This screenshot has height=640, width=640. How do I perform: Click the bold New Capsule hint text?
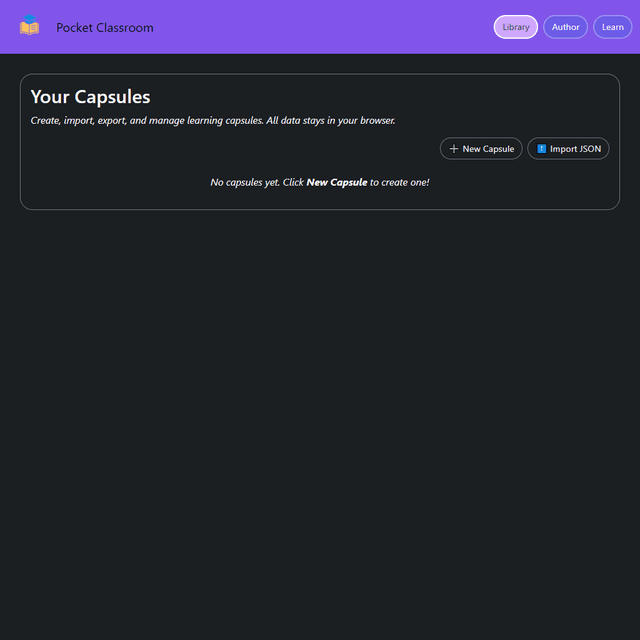[x=336, y=183]
